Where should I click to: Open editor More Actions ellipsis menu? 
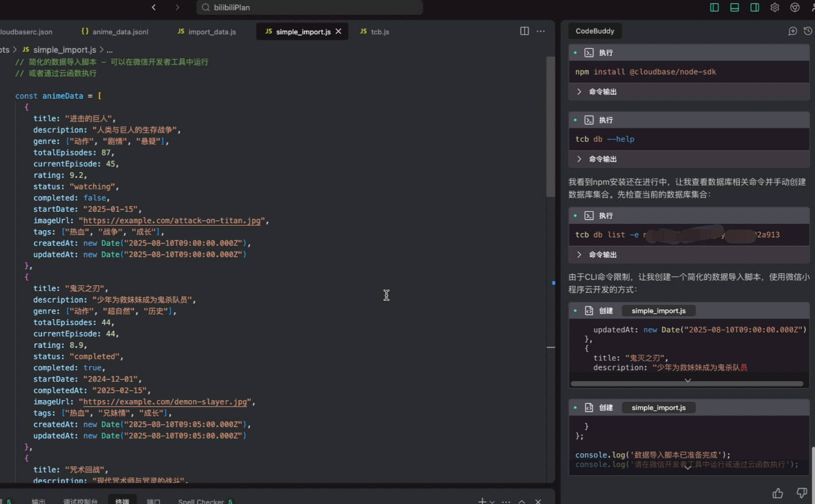click(541, 31)
